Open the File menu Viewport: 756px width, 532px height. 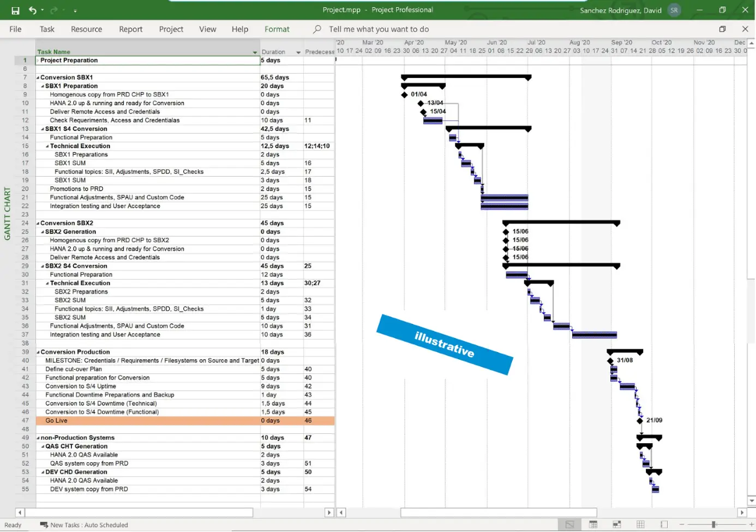click(x=15, y=29)
